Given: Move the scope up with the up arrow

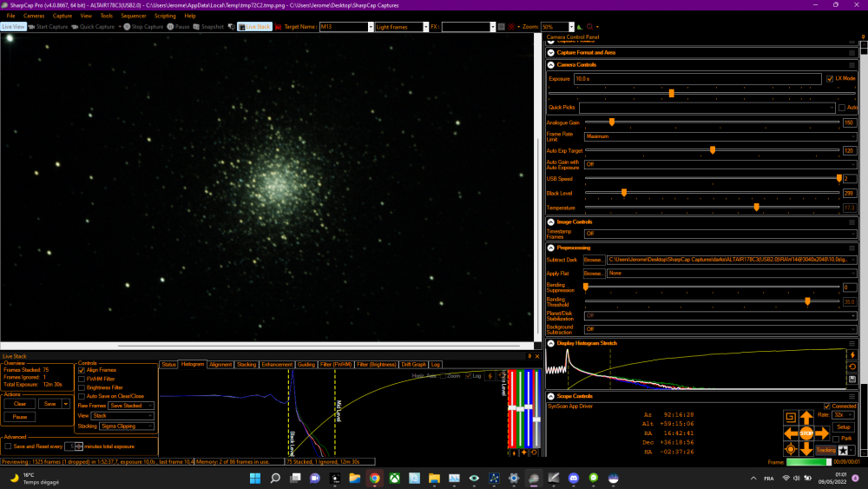Looking at the screenshot, I should pos(806,417).
